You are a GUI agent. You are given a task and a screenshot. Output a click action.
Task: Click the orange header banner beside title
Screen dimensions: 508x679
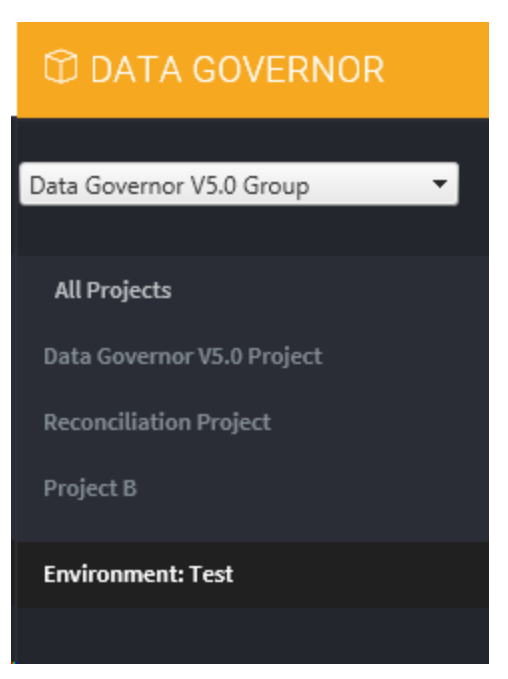435,69
